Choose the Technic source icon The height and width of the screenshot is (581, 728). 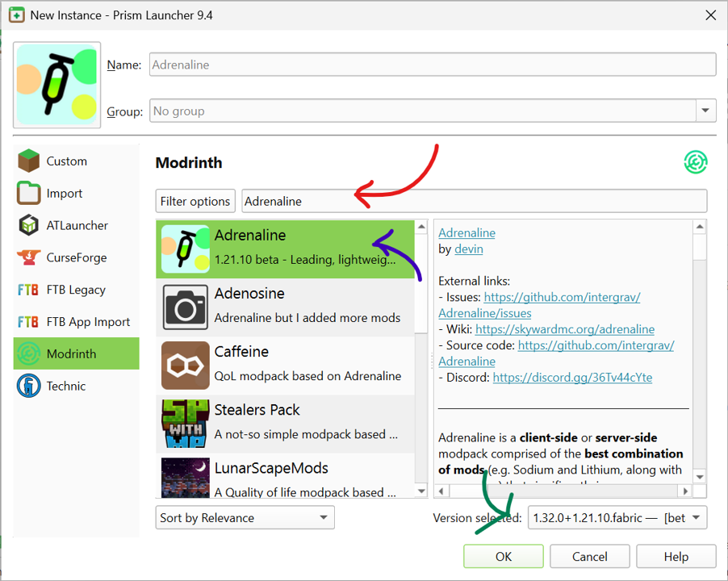29,386
